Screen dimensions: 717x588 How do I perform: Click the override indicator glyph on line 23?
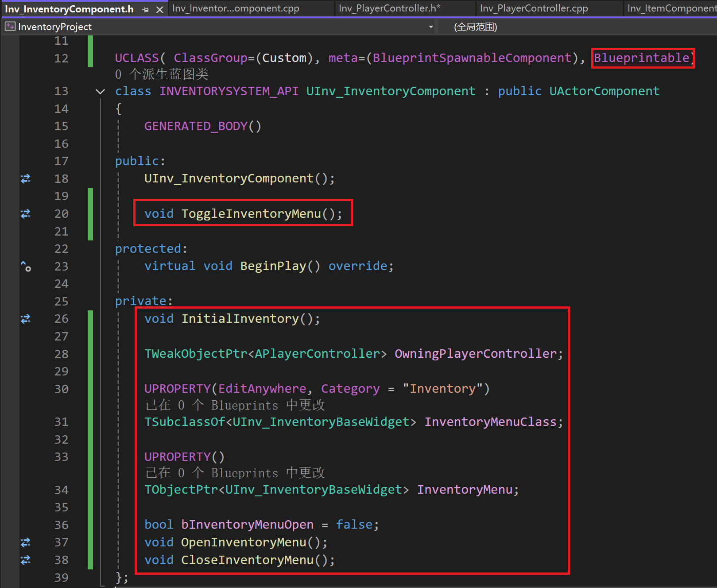(26, 266)
